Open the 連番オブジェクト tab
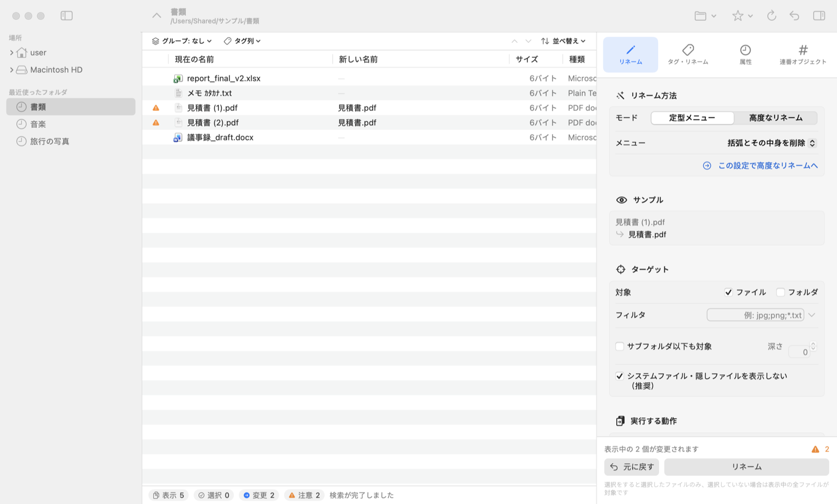Screen dimensions: 837x504 tap(803, 54)
